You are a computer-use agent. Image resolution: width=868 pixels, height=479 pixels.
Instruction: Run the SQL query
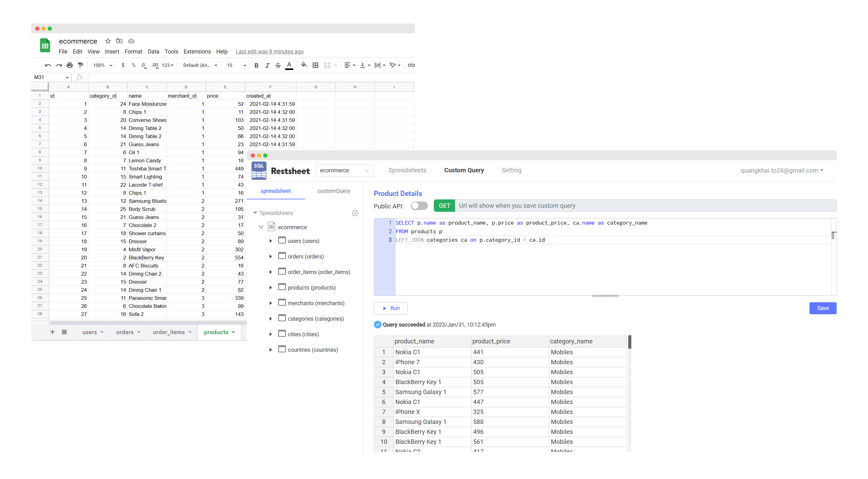(391, 308)
